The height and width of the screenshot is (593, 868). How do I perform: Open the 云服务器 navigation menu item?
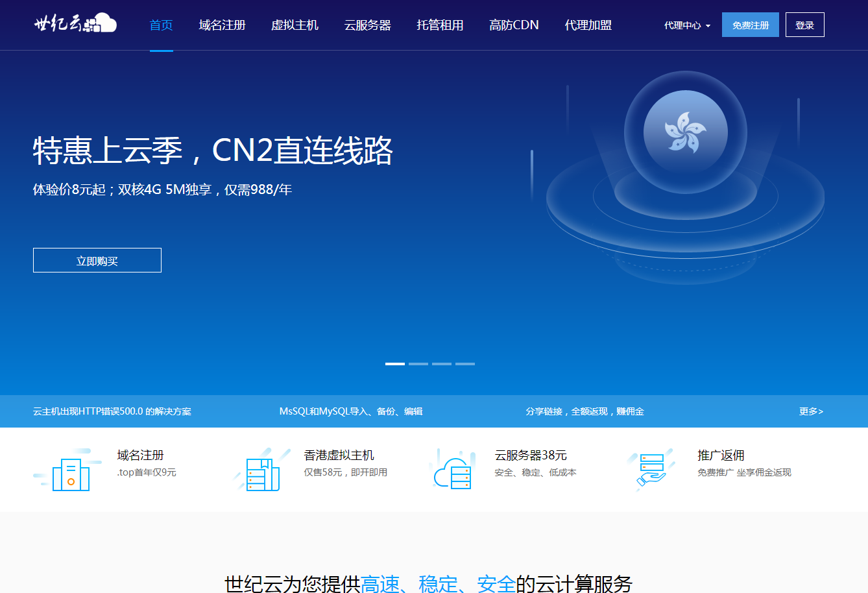tap(367, 25)
